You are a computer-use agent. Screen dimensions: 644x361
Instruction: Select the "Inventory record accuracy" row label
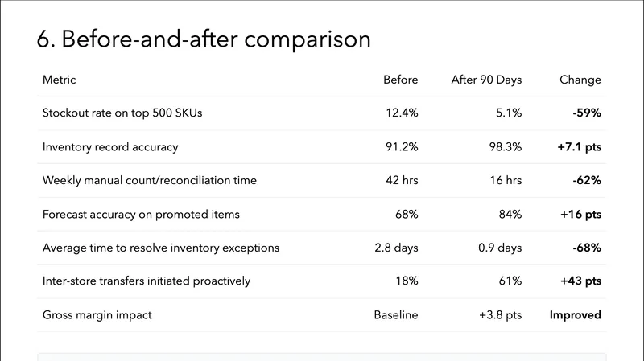(x=110, y=147)
